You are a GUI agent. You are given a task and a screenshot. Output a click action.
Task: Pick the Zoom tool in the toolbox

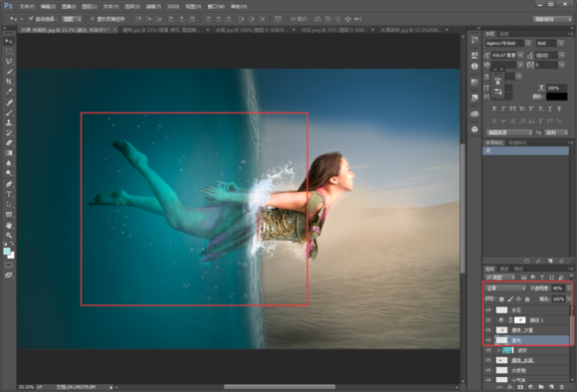pos(9,235)
